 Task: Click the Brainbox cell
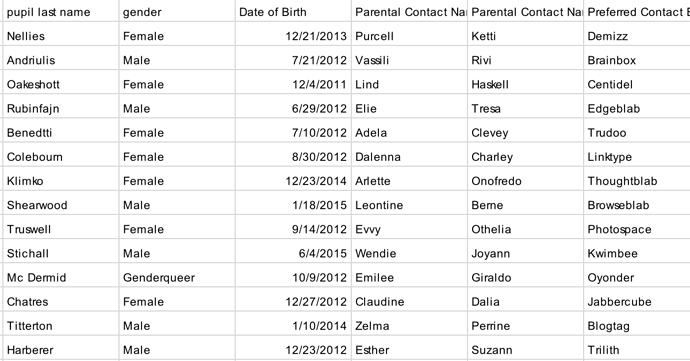click(637, 60)
